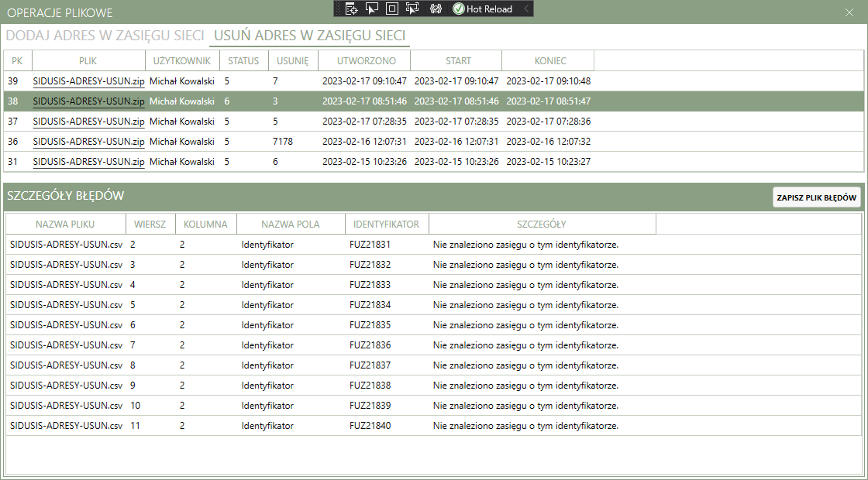Click the Select Element icon in debug toolbar
The height and width of the screenshot is (480, 868).
371,9
